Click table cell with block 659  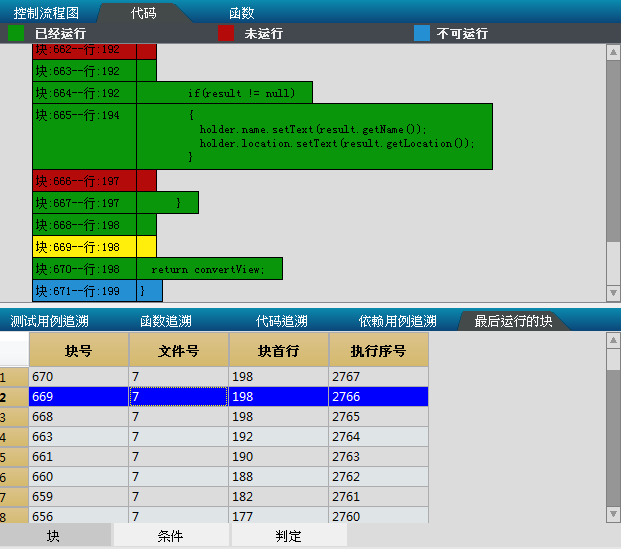[x=79, y=496]
